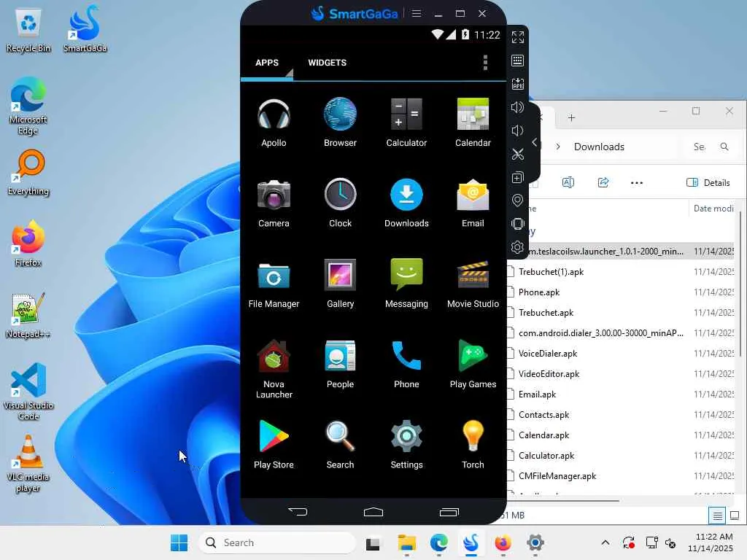The image size is (747, 560).
Task: Open the Messaging app
Action: [x=406, y=284]
